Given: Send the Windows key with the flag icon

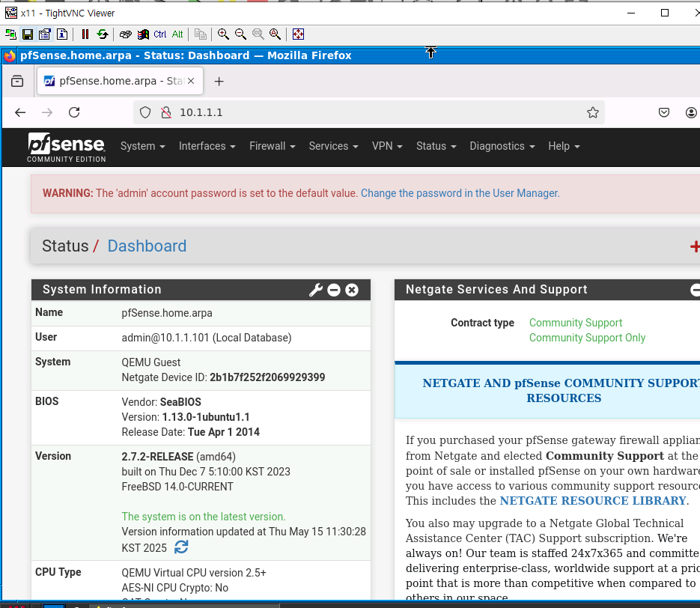Looking at the screenshot, I should (143, 34).
